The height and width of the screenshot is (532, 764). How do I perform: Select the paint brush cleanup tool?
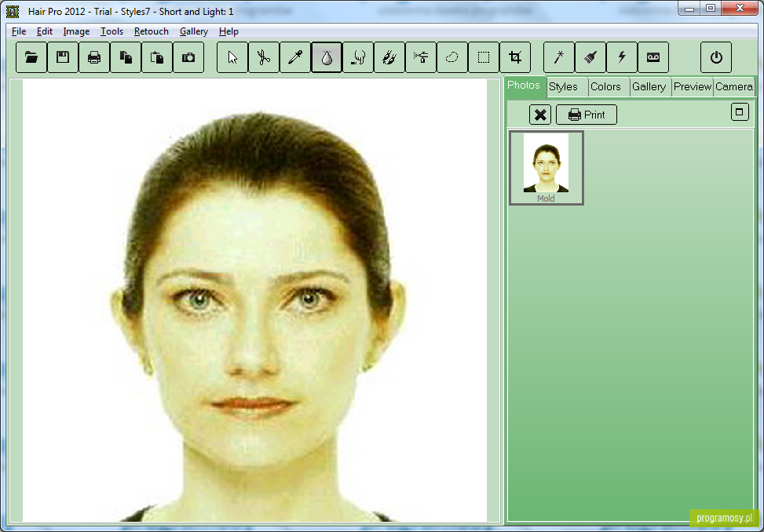(x=590, y=57)
